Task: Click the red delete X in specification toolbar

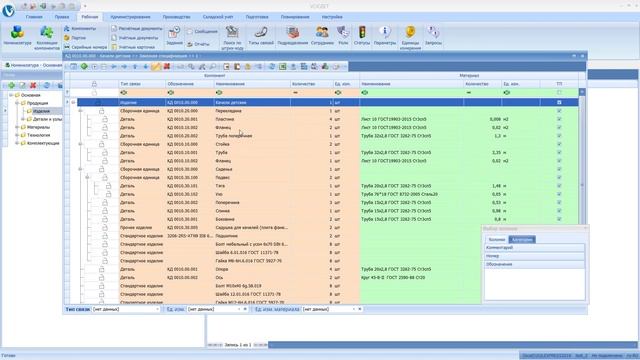Action: 167,67
